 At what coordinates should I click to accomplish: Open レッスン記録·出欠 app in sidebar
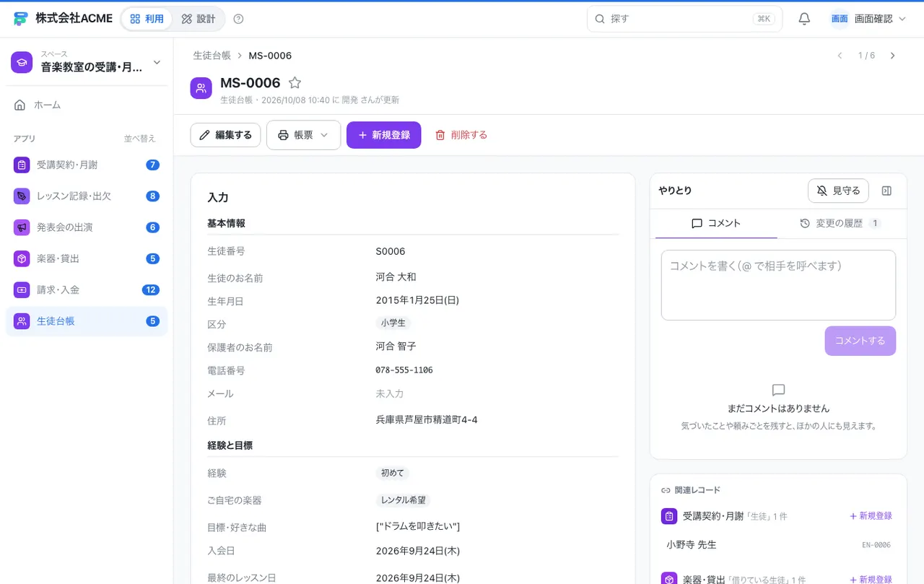pyautogui.click(x=87, y=196)
